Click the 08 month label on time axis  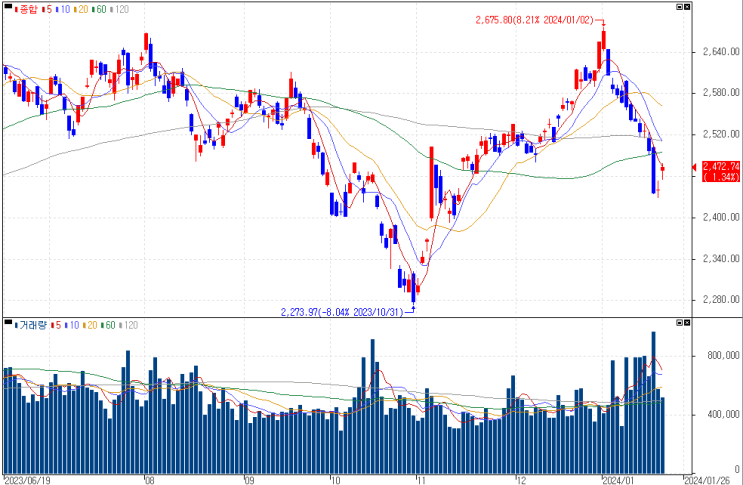click(149, 480)
